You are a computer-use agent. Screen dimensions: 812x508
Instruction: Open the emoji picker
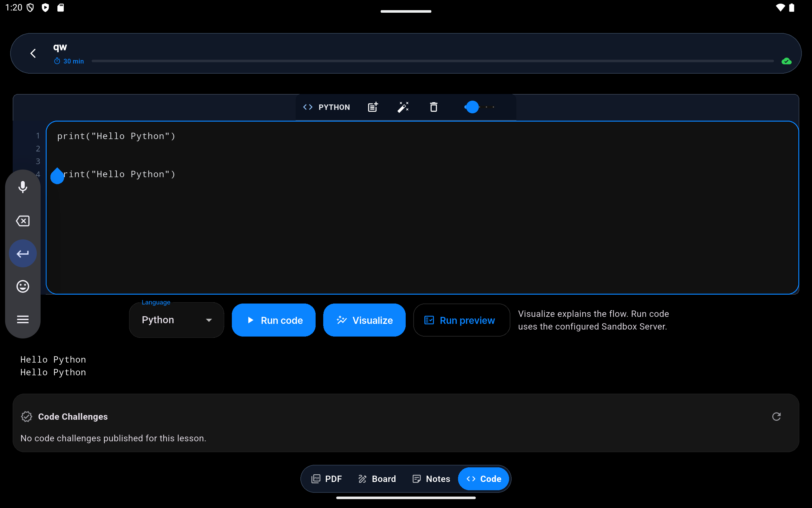pyautogui.click(x=23, y=286)
